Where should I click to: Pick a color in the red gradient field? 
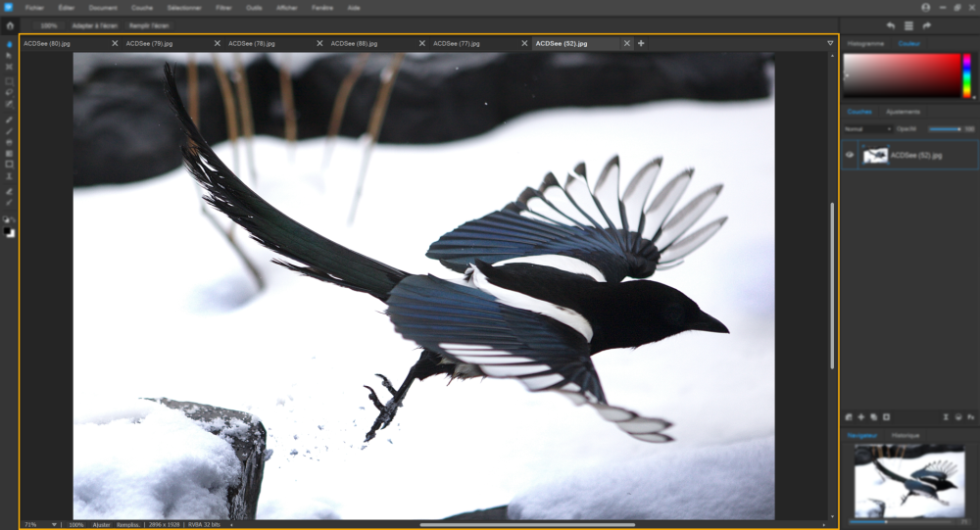pos(902,75)
